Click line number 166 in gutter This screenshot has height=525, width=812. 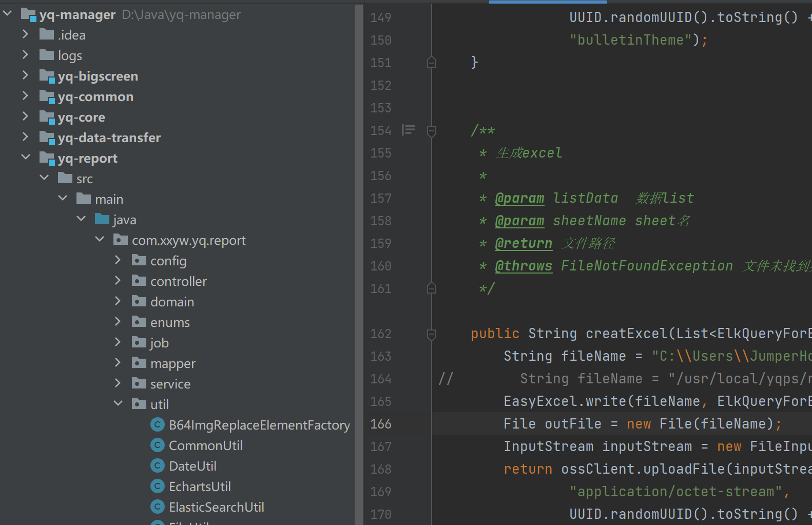click(x=381, y=424)
